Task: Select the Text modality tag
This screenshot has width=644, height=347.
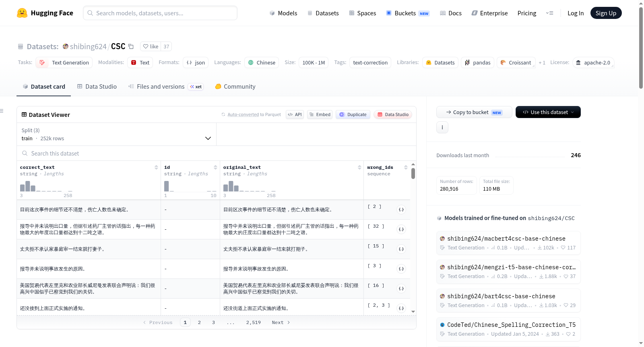Action: tap(140, 62)
